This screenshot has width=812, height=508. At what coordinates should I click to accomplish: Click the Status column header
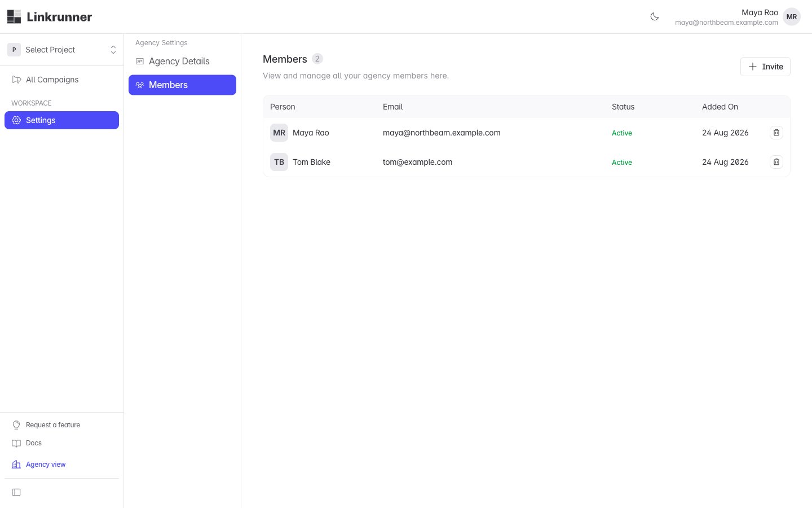[623, 107]
